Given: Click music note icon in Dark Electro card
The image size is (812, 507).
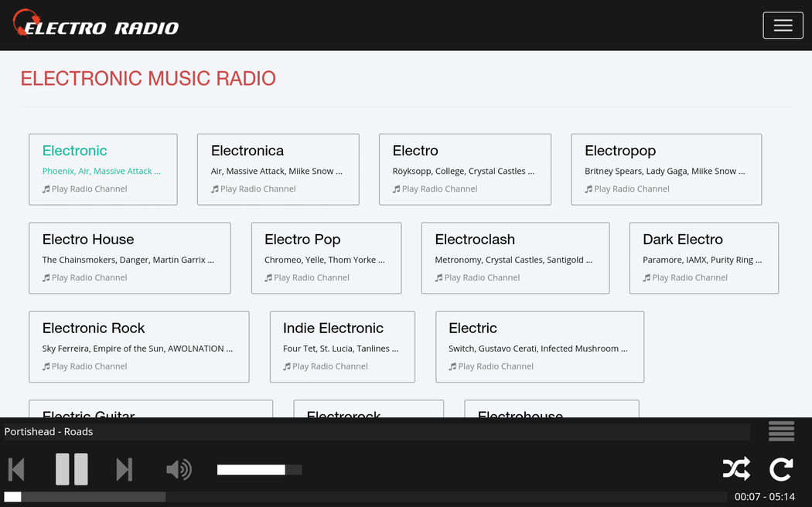Looking at the screenshot, I should 647,277.
